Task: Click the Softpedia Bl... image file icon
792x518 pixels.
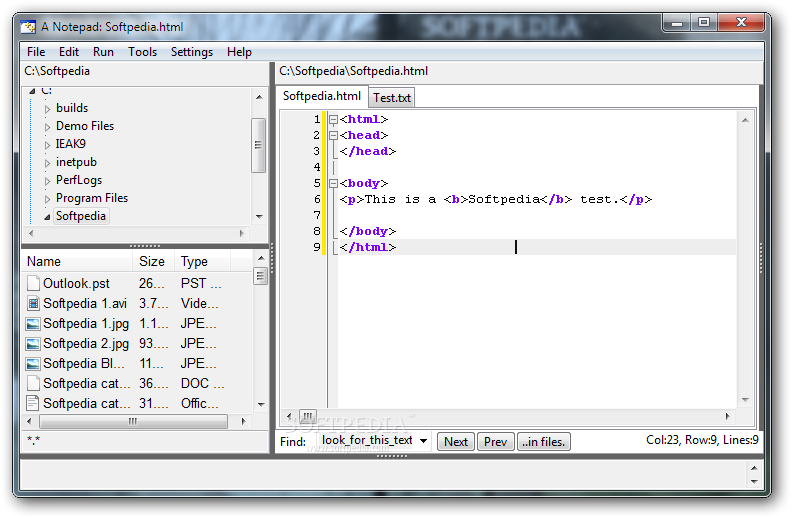Action: coord(33,363)
